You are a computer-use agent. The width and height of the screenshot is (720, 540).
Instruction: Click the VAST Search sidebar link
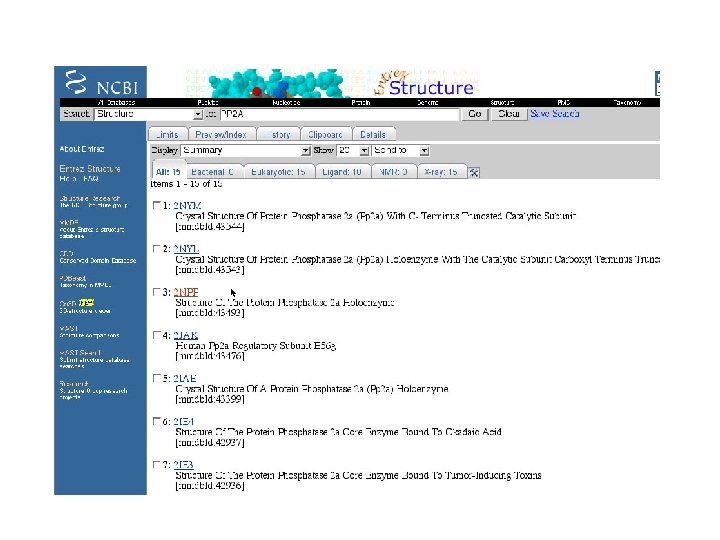pyautogui.click(x=80, y=353)
